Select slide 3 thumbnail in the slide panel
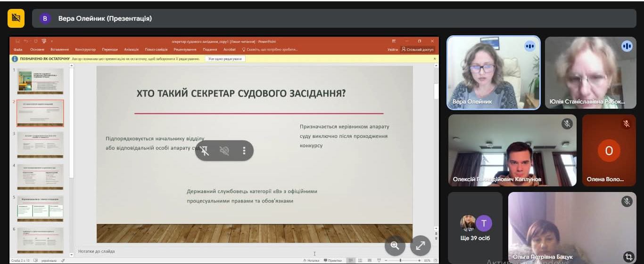Screen dimensions: 644x264 [x=40, y=145]
